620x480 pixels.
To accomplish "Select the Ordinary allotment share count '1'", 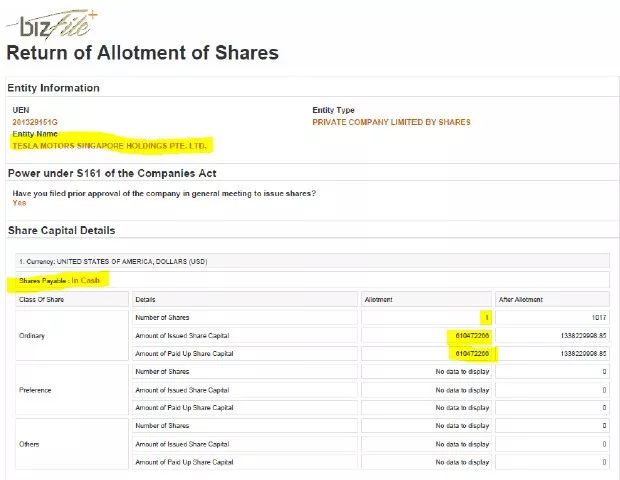I will [x=487, y=317].
